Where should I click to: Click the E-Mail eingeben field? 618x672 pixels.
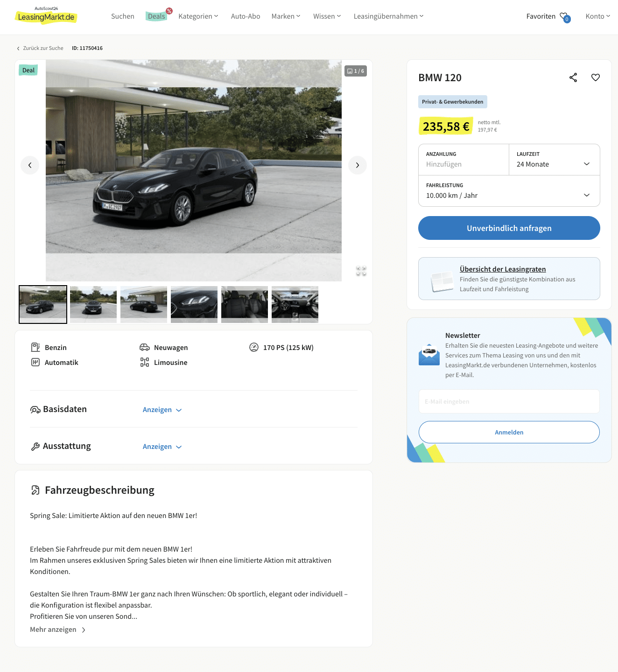click(509, 401)
